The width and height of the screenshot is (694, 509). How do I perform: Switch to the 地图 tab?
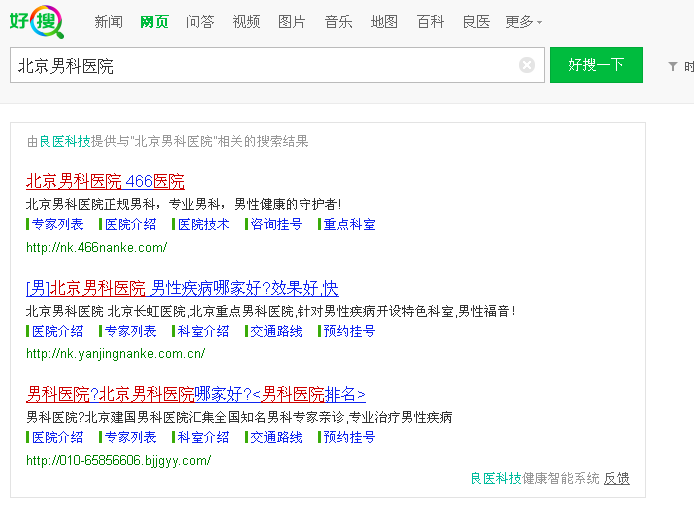384,22
